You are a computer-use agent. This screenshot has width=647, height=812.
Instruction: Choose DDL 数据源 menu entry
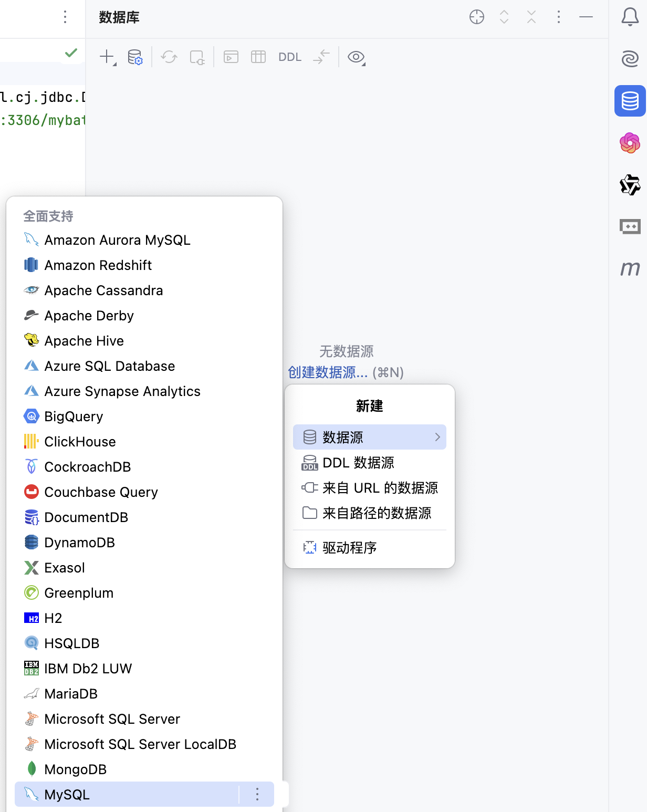370,463
